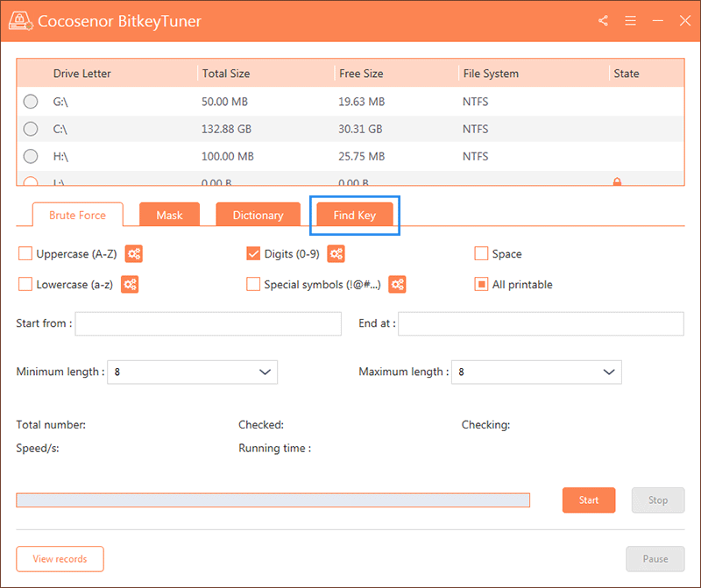Select the G:\ drive radio button

(31, 102)
